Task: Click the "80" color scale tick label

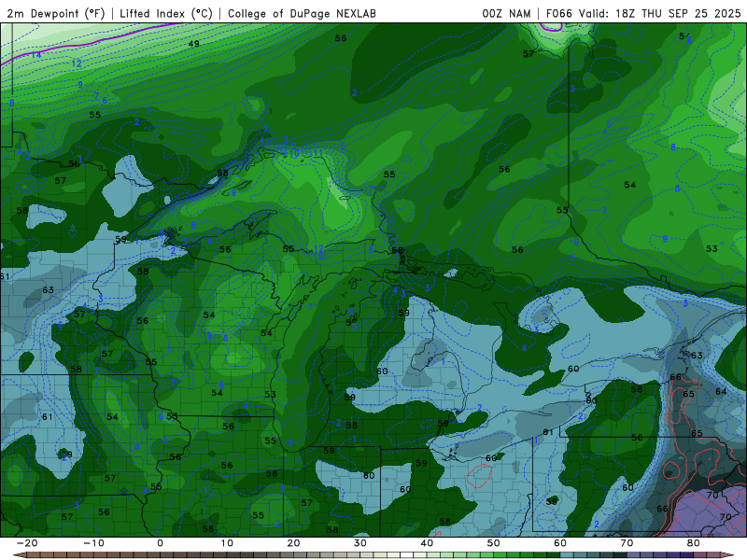Action: [x=694, y=543]
